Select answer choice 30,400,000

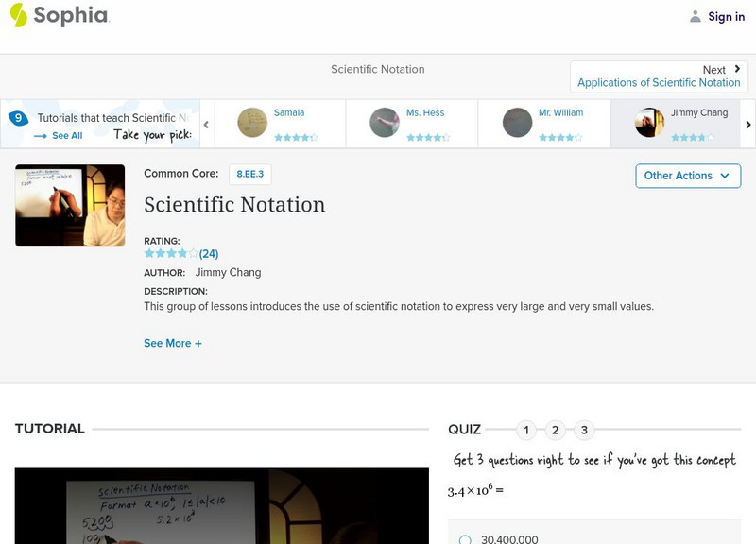pos(464,539)
